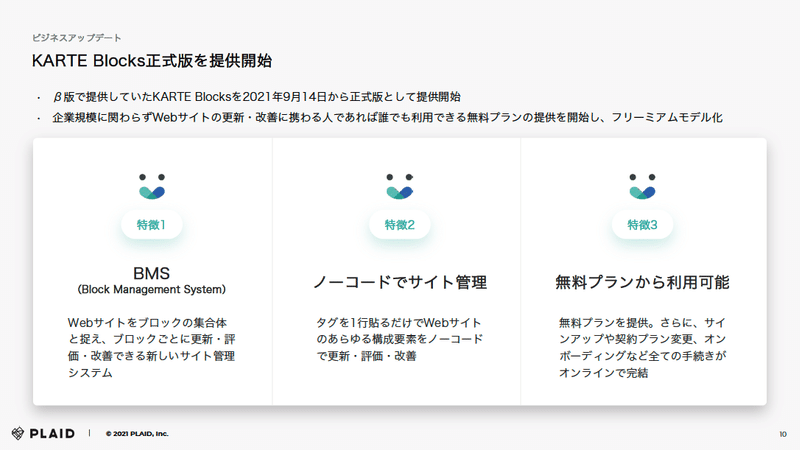
Task: Click the description starting タグを1行貼るだけで
Action: pyautogui.click(x=399, y=339)
